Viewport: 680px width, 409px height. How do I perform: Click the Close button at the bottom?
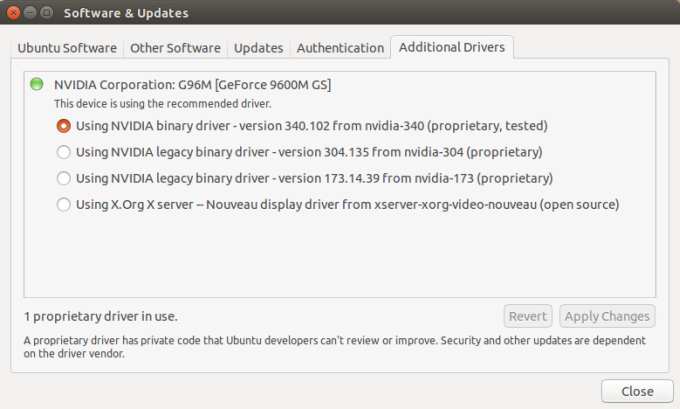point(637,391)
